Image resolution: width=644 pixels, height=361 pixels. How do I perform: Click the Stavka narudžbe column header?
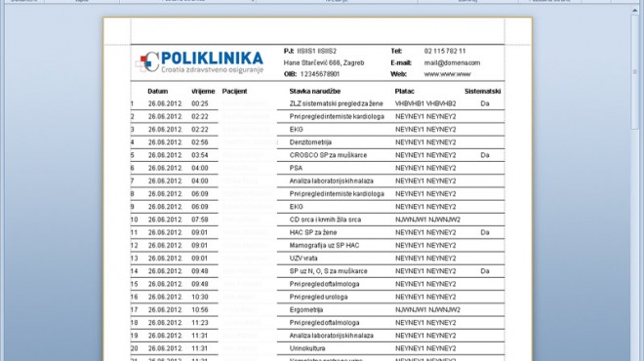pos(315,92)
